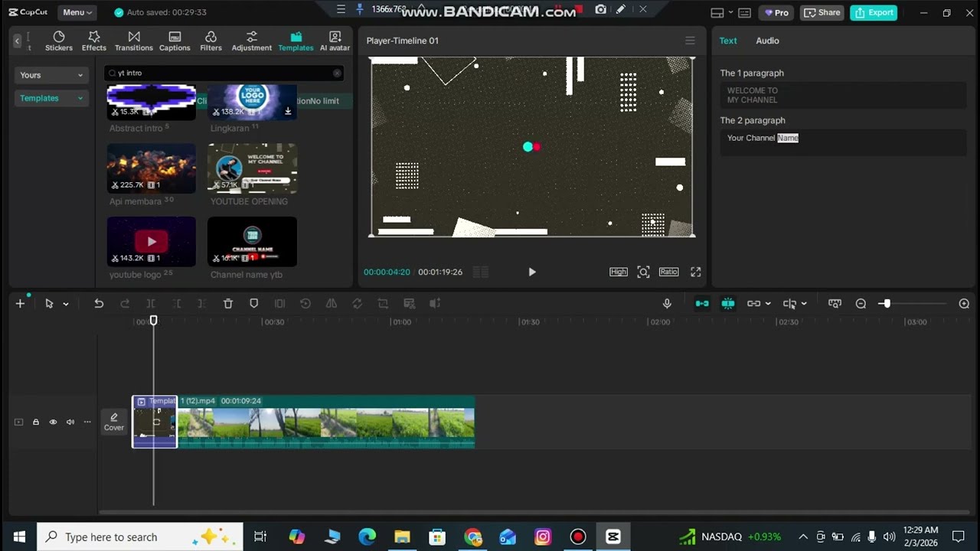Expand the Yours category dropdown

(51, 75)
